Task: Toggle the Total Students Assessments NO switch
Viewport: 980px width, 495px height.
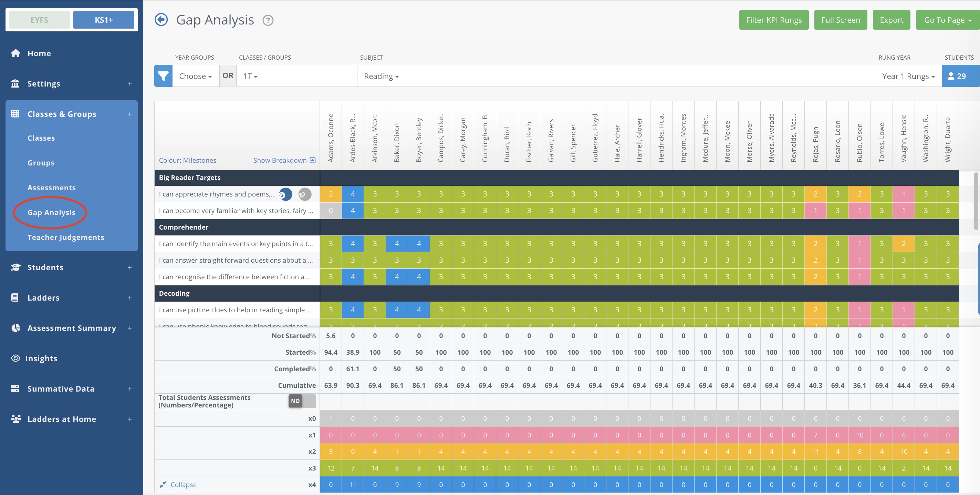Action: point(302,401)
